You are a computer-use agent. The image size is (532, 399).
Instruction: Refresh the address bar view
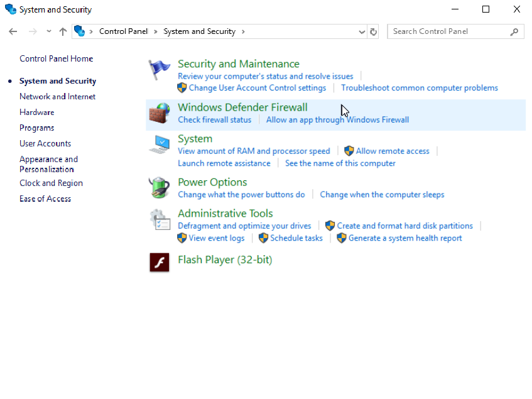[373, 31]
